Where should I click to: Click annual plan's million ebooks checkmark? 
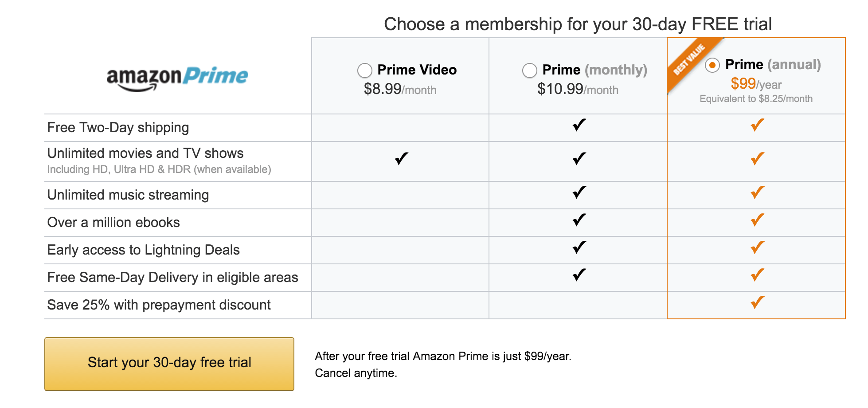click(758, 220)
